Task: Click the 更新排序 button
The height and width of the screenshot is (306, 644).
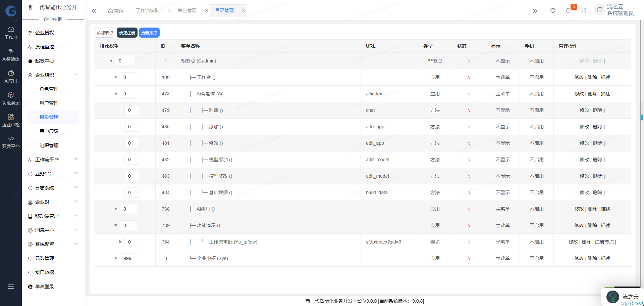Action: pyautogui.click(x=149, y=32)
